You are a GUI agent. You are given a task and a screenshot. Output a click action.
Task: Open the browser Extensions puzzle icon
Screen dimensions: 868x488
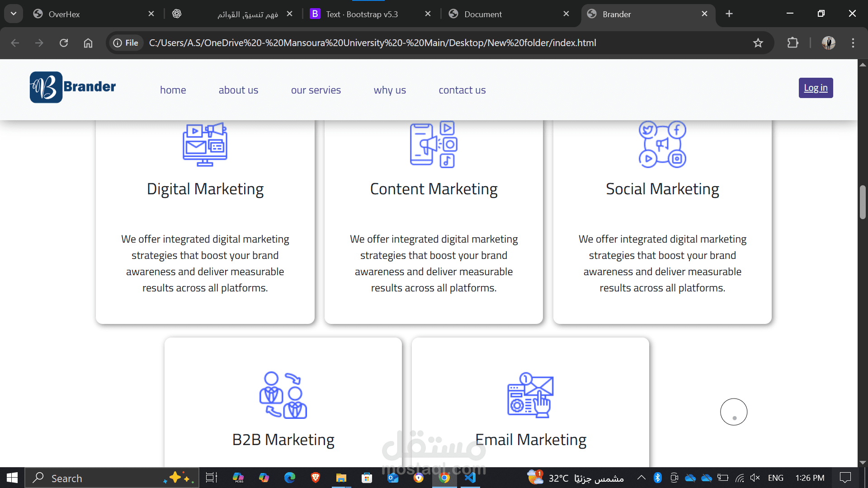(793, 43)
